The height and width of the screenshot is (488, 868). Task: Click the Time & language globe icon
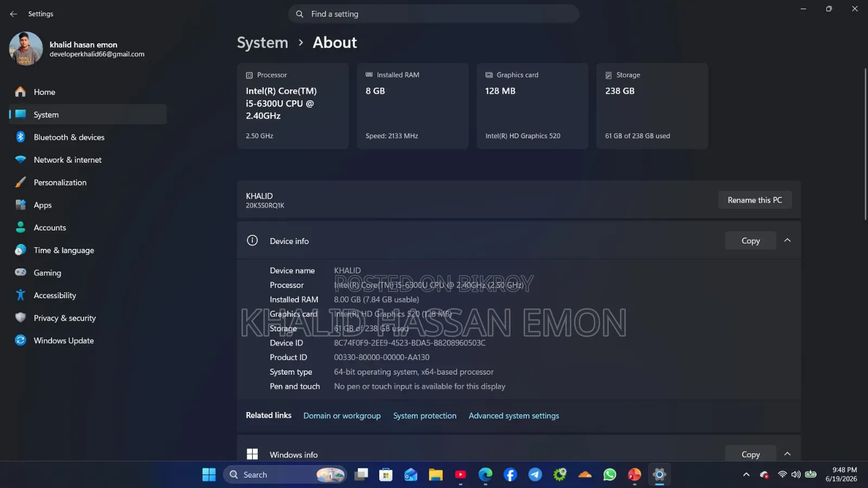(21, 250)
